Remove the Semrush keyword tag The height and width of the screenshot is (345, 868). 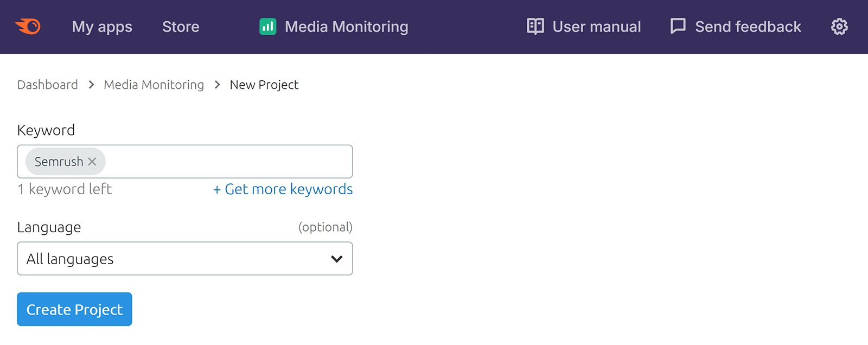tap(92, 162)
